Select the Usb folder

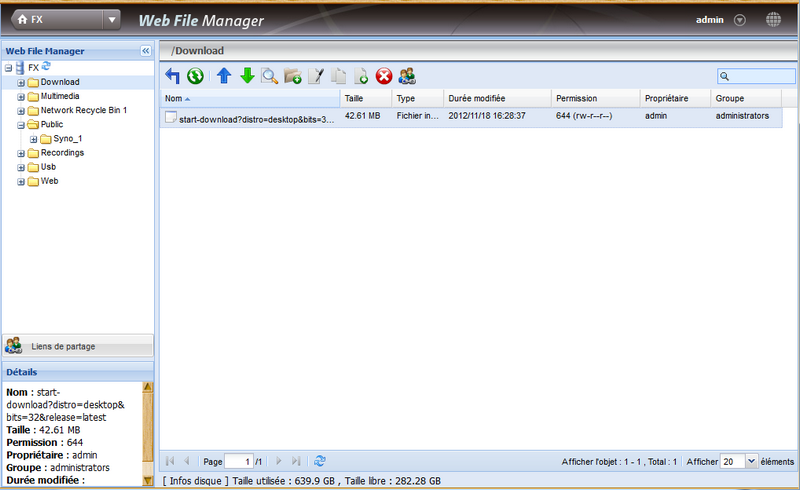point(48,167)
